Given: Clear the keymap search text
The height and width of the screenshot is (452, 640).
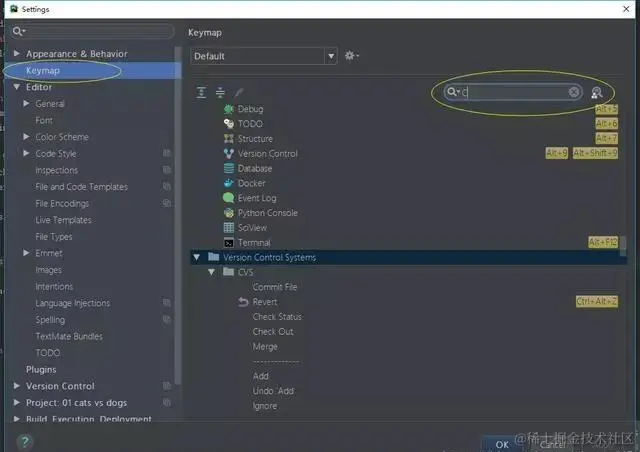Looking at the screenshot, I should pos(573,92).
